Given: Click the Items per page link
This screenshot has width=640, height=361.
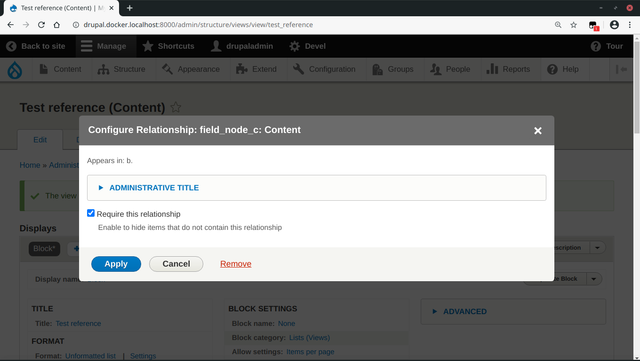Looking at the screenshot, I should [x=310, y=352].
